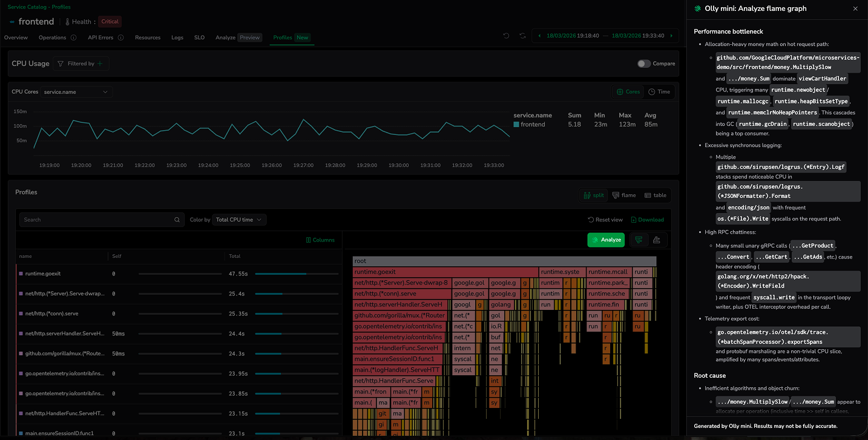The image size is (868, 440).
Task: Switch flame graph to top-down layout icon
Action: pyautogui.click(x=638, y=240)
